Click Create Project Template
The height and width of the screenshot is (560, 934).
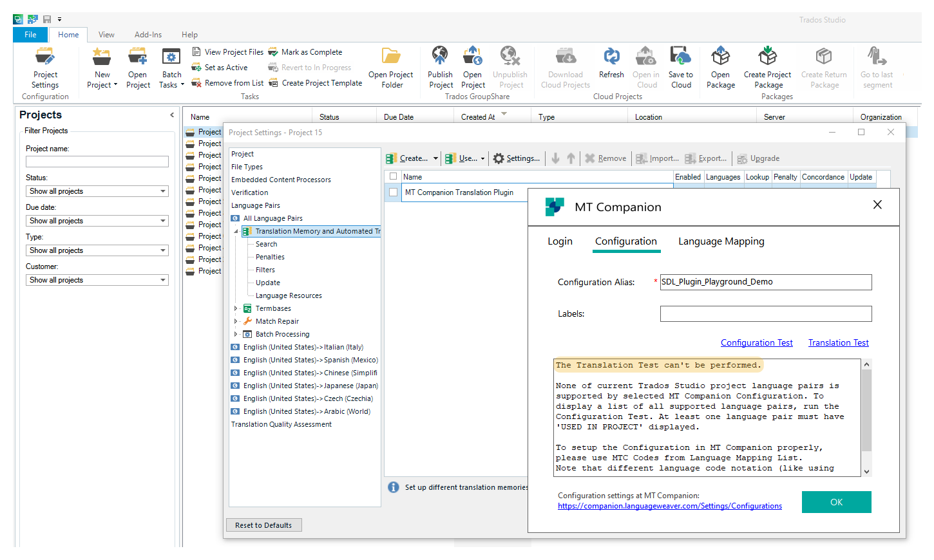316,83
